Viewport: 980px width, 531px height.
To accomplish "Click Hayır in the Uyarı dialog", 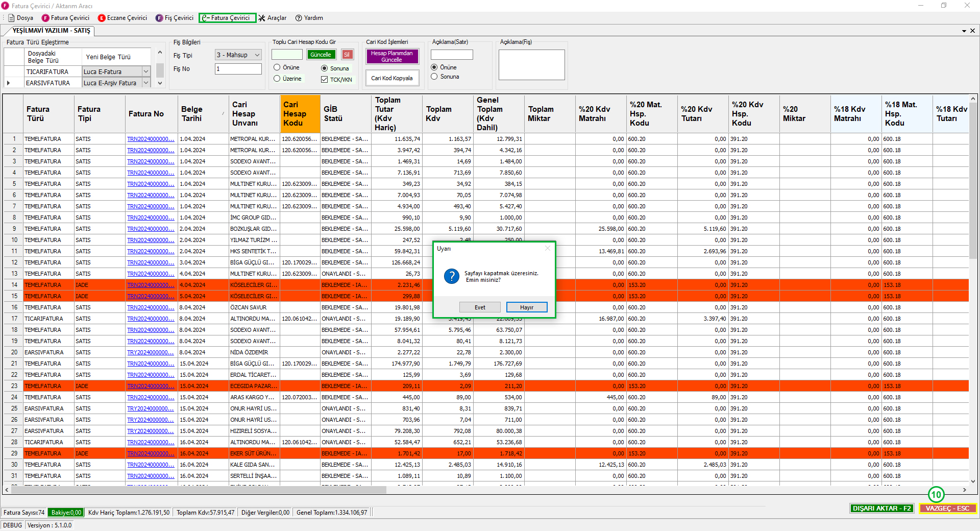I will tap(527, 307).
